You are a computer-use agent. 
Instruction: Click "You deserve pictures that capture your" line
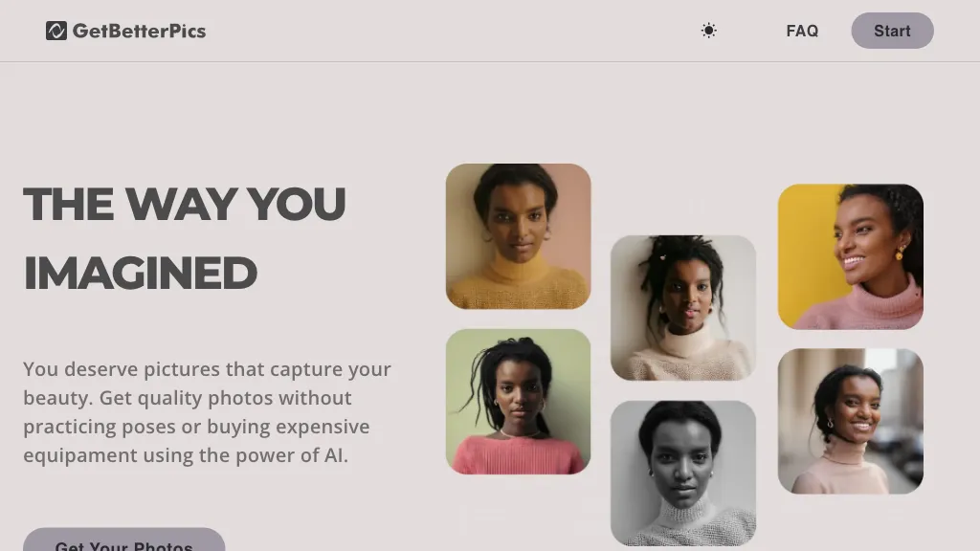point(207,369)
